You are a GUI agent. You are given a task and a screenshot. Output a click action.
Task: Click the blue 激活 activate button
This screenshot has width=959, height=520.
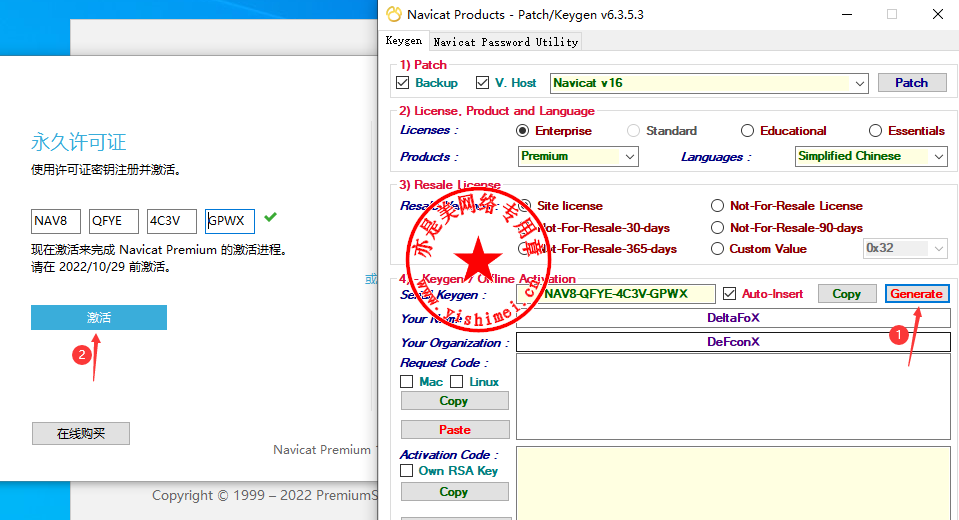(99, 318)
